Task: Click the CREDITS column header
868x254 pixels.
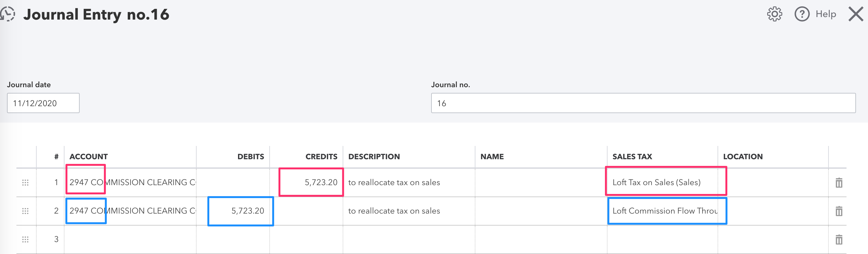Action: [321, 157]
